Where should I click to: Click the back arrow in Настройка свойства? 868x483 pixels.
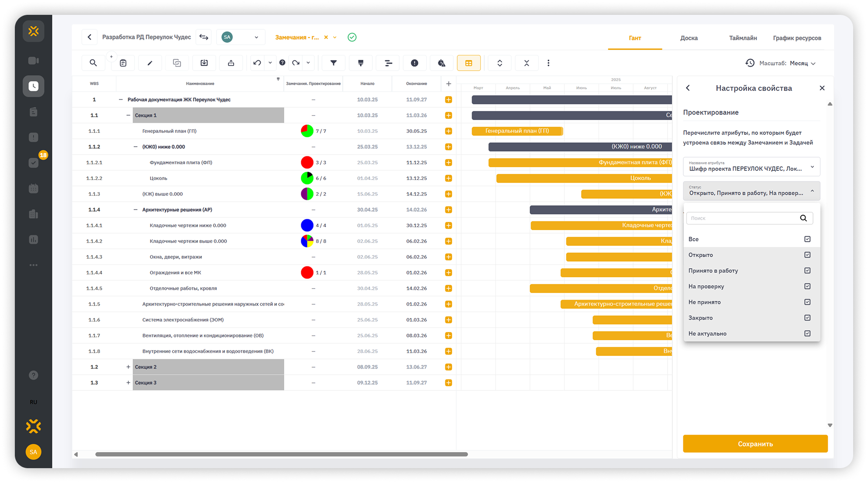[688, 88]
